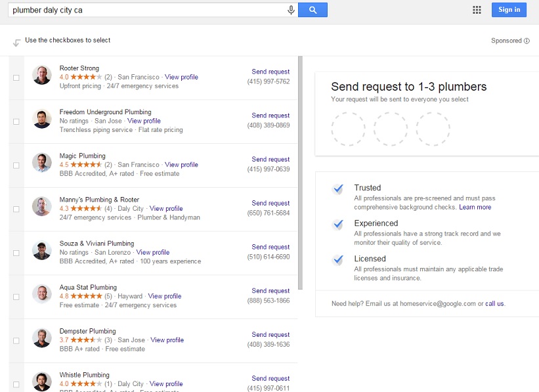Image resolution: width=539 pixels, height=392 pixels.
Task: Click the plumber list scrollbar thumb
Action: point(300,173)
